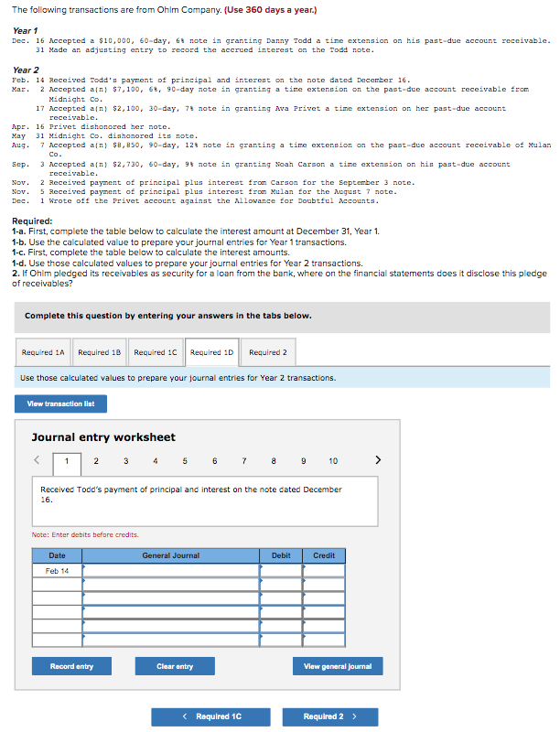Click the Feb 14 date cell
560x732 pixels.
pyautogui.click(x=57, y=570)
